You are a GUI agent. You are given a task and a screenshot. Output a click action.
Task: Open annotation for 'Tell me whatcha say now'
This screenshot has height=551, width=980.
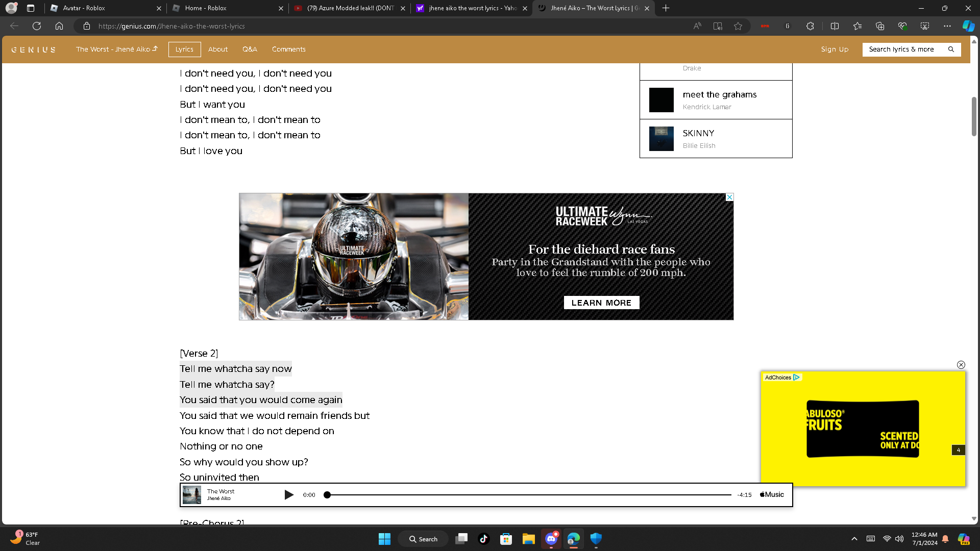click(236, 369)
